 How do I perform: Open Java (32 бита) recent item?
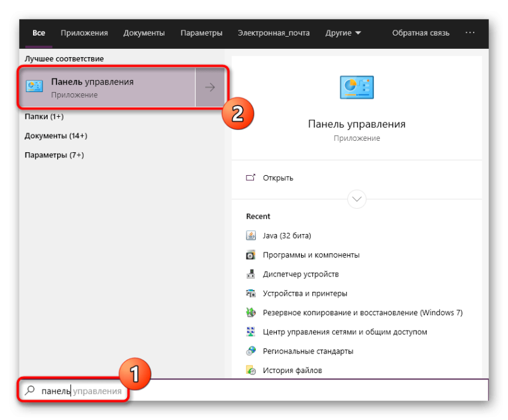pyautogui.click(x=287, y=235)
